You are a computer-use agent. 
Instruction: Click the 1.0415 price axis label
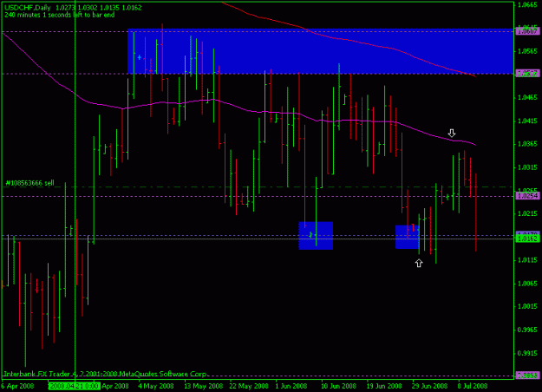pos(527,121)
